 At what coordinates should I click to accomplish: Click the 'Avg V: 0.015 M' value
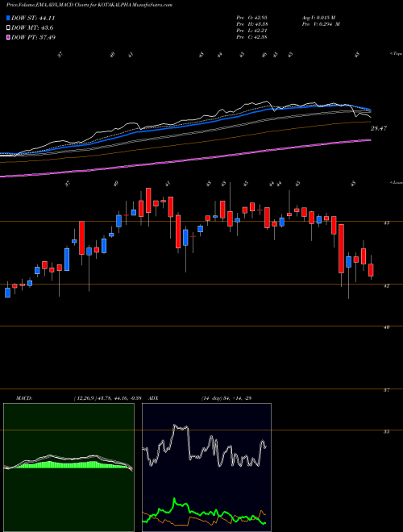coord(318,17)
